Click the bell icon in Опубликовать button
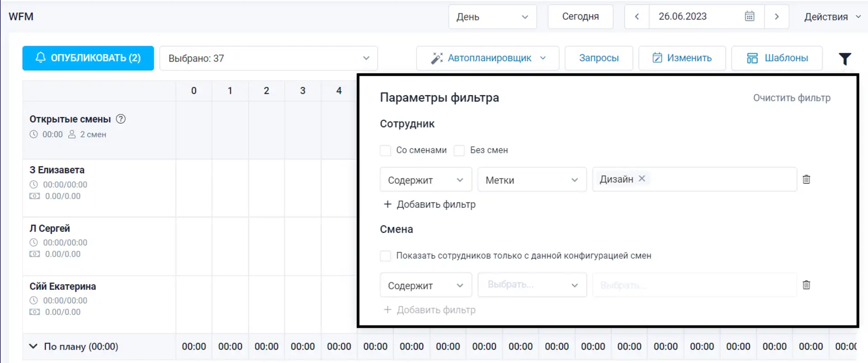This screenshot has height=363, width=868. point(41,57)
